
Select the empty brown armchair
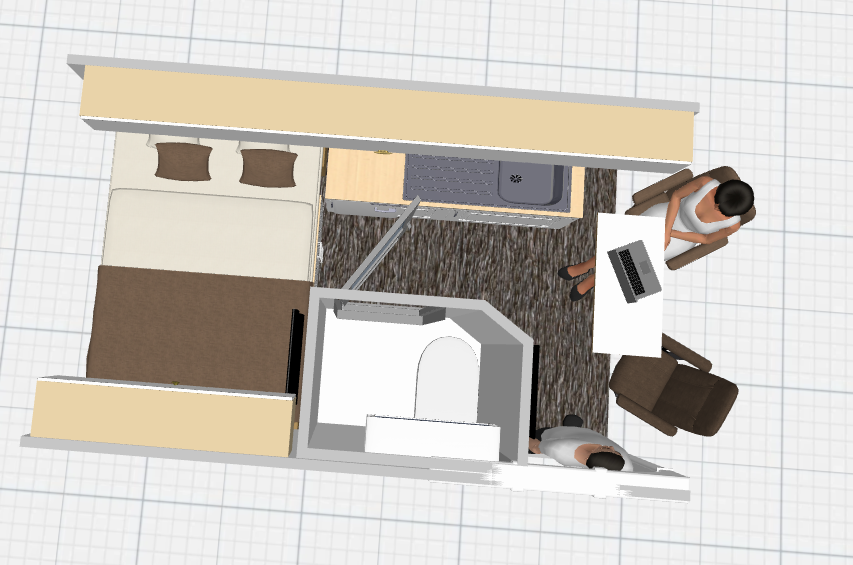coord(674,387)
